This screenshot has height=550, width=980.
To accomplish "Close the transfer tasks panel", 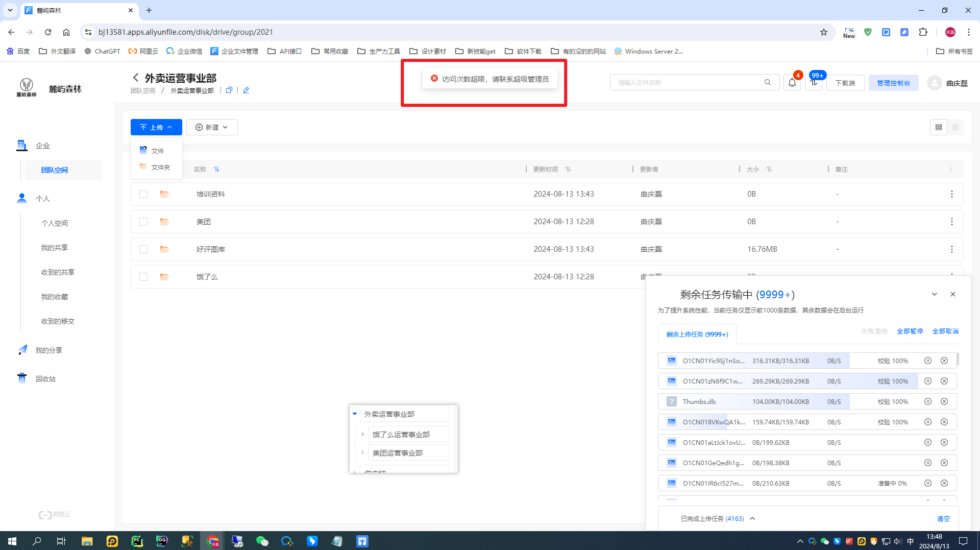I will [x=953, y=294].
